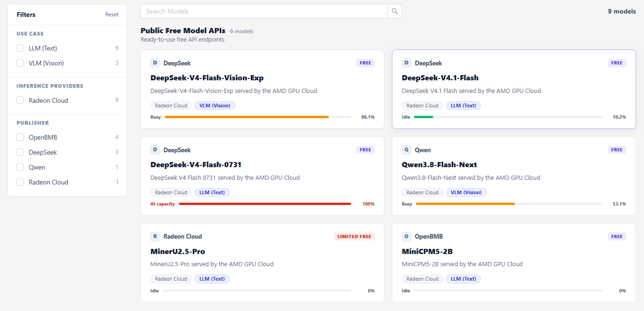
Task: Toggle the OpenBMB publisher checkbox
Action: tap(20, 137)
